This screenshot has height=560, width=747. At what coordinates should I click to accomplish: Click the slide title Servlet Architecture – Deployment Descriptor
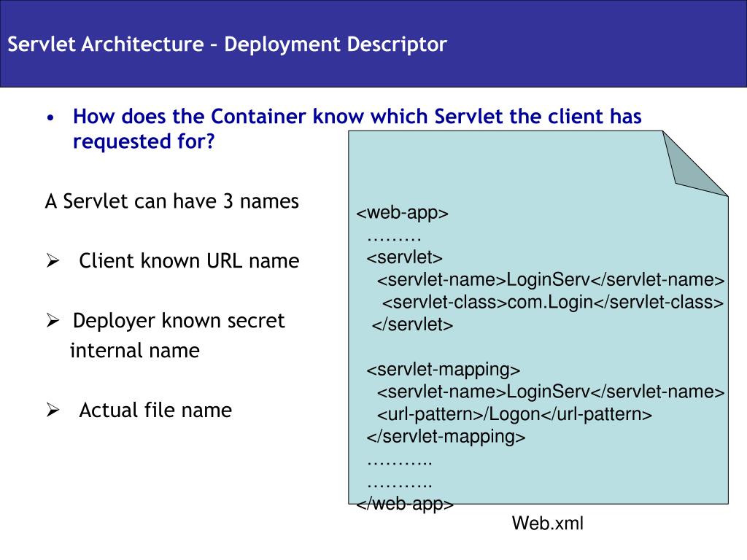pos(228,44)
